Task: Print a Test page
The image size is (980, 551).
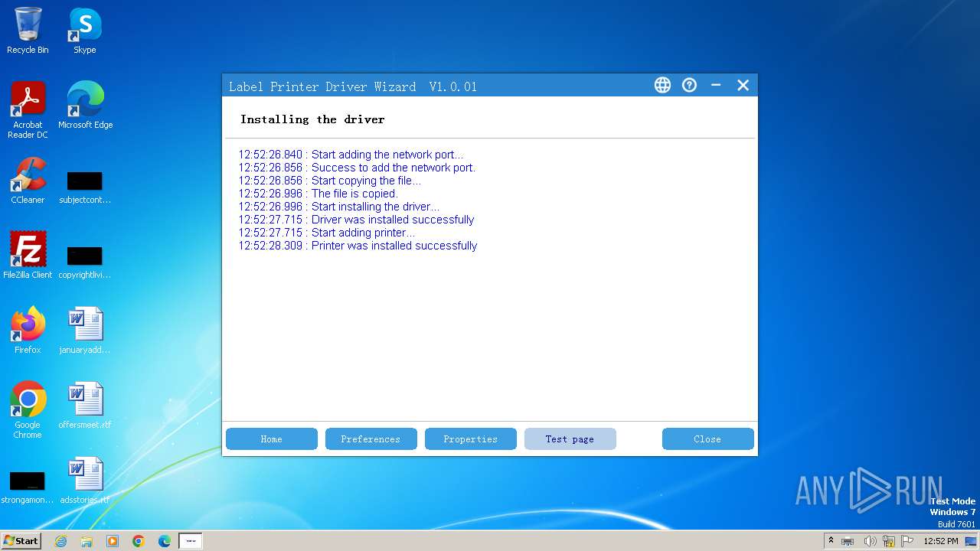Action: (570, 439)
